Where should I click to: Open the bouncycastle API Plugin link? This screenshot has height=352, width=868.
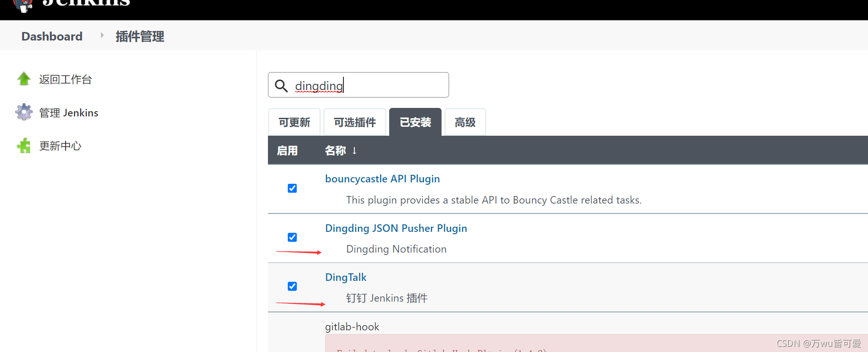(x=383, y=179)
